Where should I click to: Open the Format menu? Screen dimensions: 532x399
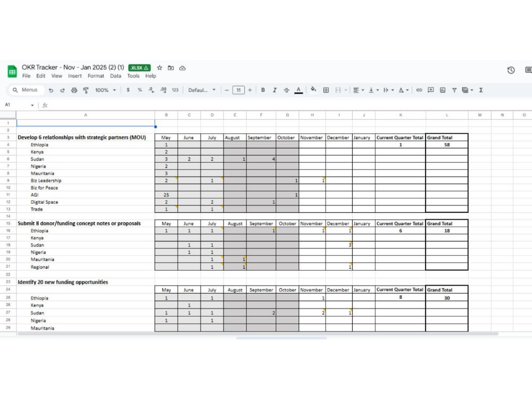(96, 76)
